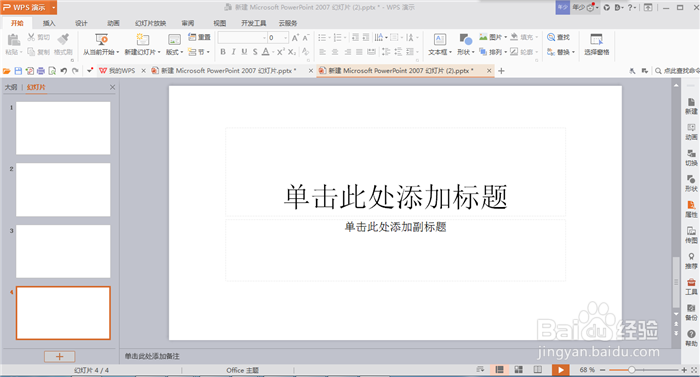This screenshot has width=700, height=377.
Task: Open the Slide Show (幻灯片放映) ribbon tab
Action: pos(150,23)
